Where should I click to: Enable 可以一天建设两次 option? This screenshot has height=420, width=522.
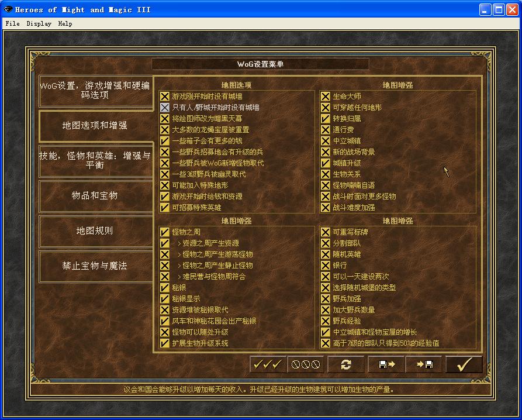(x=325, y=277)
